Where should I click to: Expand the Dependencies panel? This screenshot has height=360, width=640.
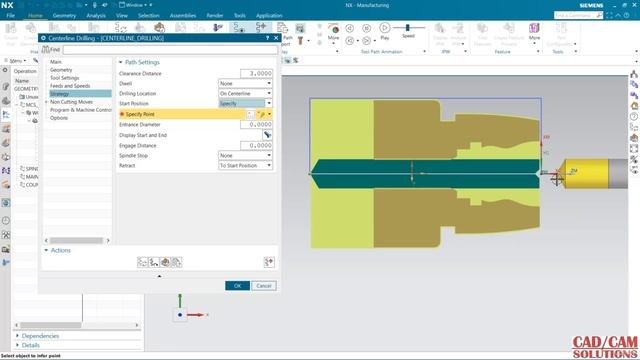coord(18,336)
